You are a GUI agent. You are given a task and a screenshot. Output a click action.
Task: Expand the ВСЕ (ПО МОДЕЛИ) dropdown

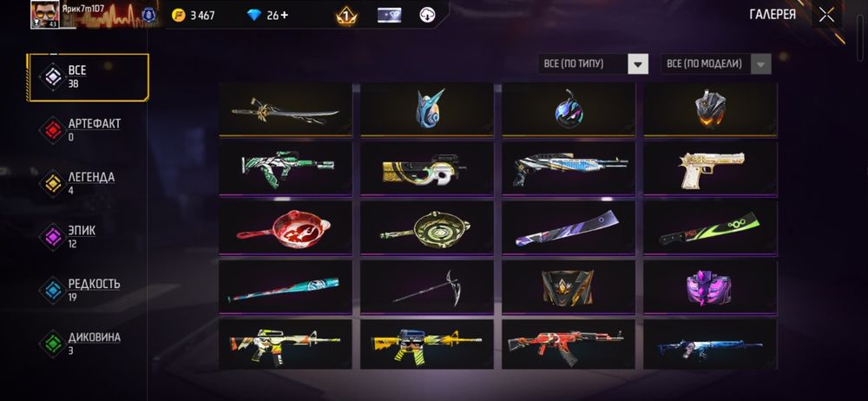point(716,63)
